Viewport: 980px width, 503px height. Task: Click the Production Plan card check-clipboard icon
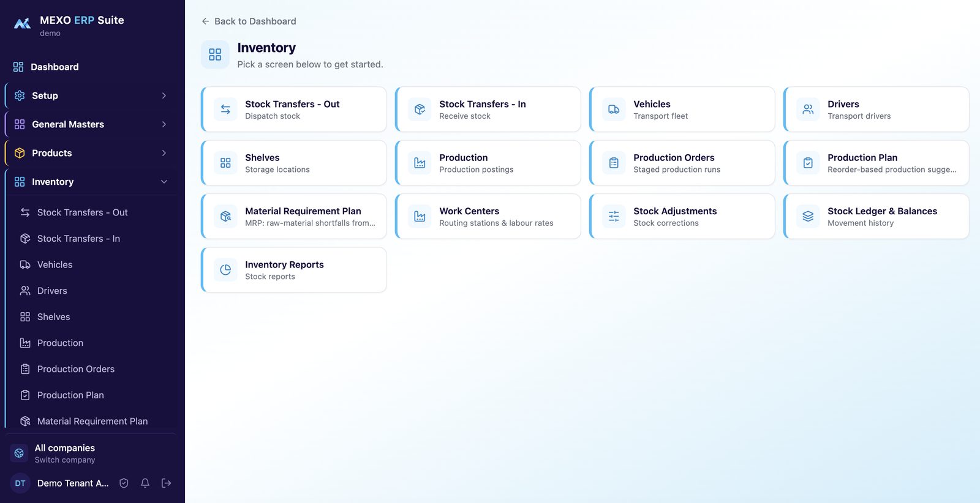(808, 163)
